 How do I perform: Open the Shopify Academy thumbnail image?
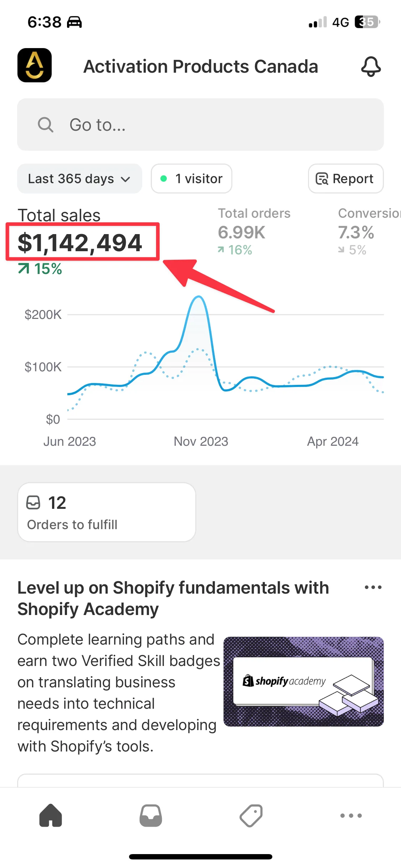[303, 681]
